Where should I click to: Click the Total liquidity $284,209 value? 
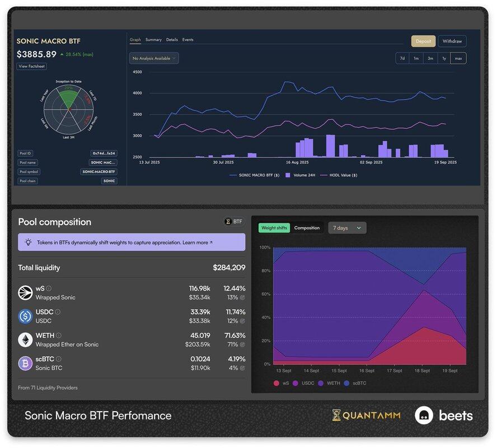point(229,268)
